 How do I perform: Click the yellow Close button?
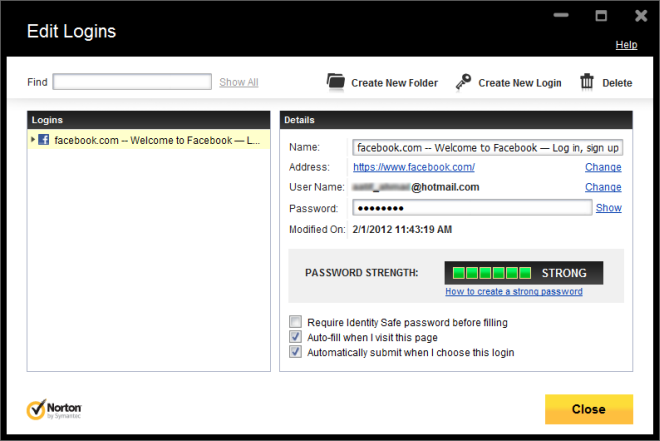[589, 409]
